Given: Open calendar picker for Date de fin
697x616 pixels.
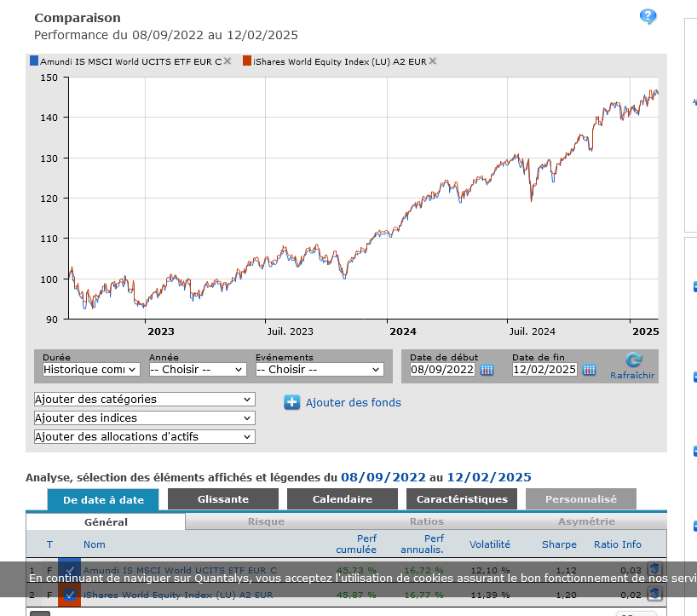Looking at the screenshot, I should tap(589, 370).
